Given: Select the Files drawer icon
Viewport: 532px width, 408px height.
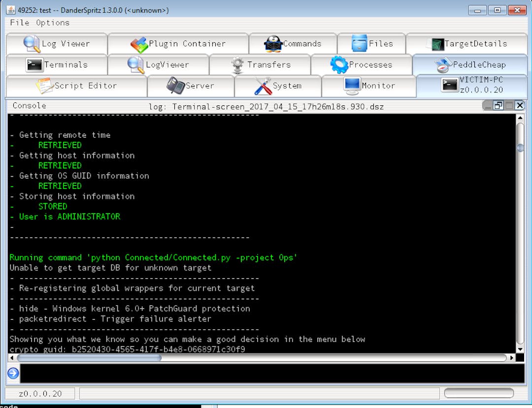Looking at the screenshot, I should (x=360, y=44).
